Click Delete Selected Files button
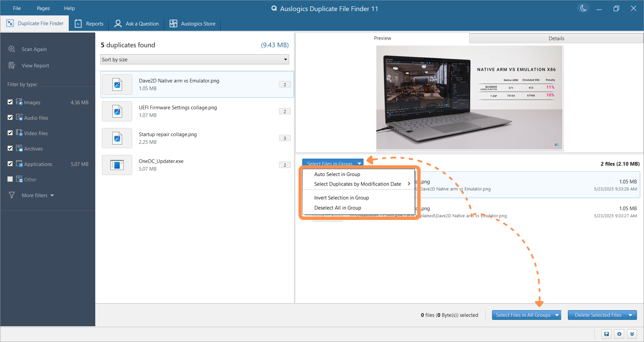The image size is (644, 342). point(598,315)
